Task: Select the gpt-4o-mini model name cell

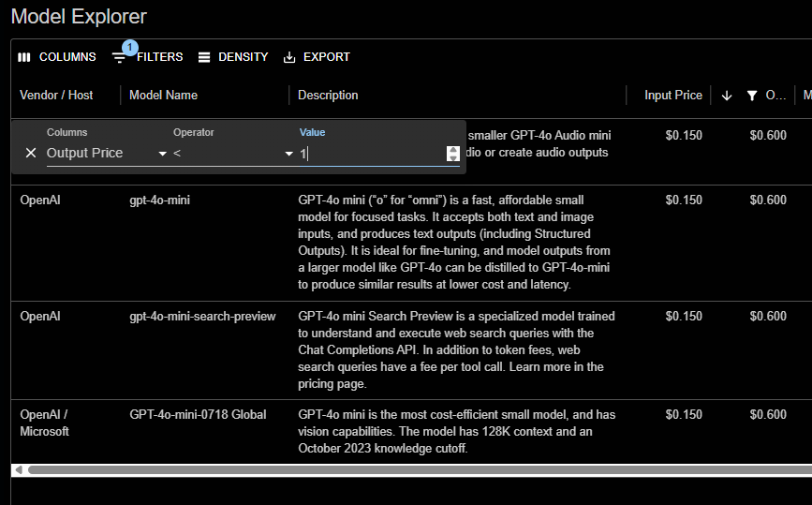Action: (x=159, y=200)
